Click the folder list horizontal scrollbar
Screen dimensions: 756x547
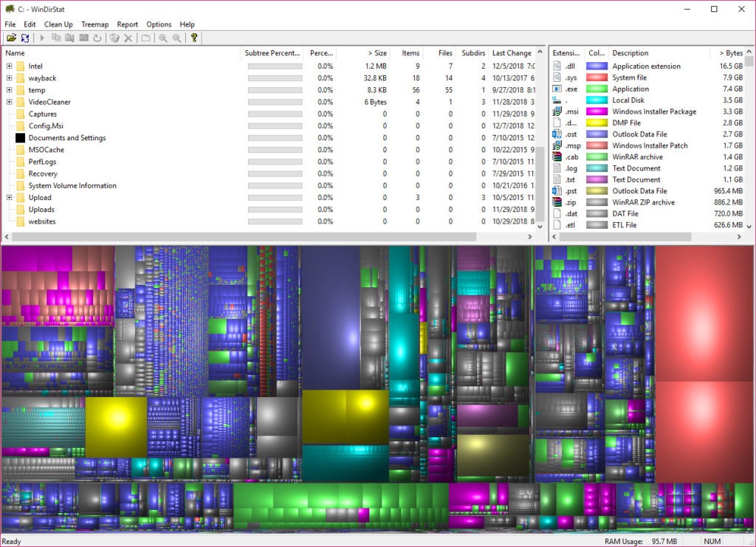pos(244,237)
